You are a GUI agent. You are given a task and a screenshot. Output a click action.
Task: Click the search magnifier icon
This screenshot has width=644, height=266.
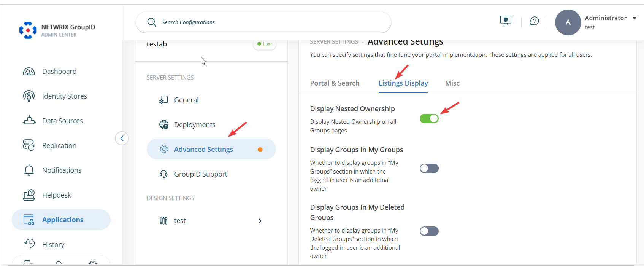coord(152,22)
